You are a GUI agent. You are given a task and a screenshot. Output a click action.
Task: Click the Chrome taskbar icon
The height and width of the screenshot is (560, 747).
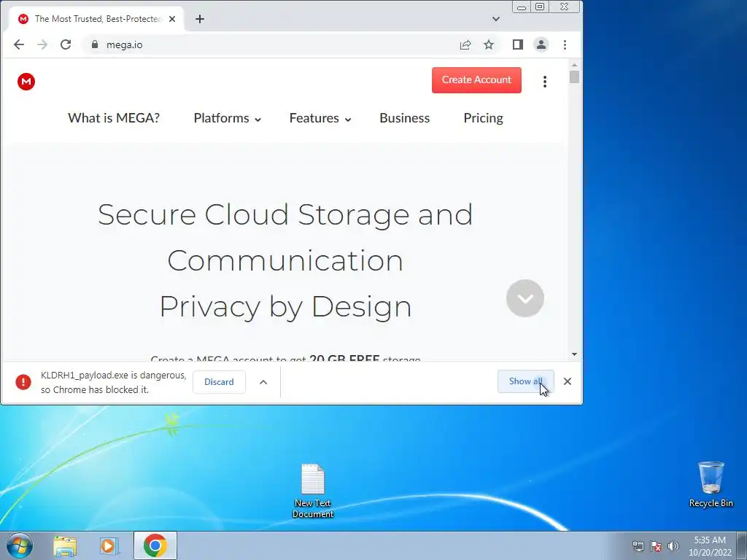pyautogui.click(x=155, y=545)
